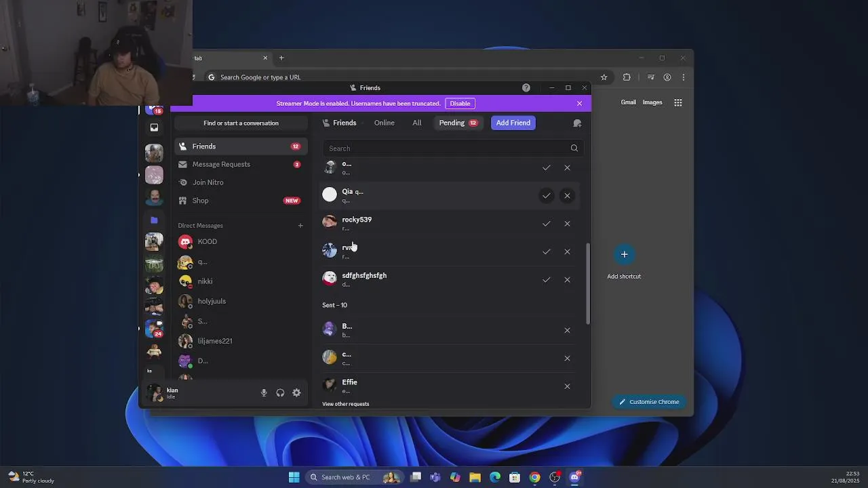
Task: Open a new Chrome tab with plus
Action: click(x=281, y=58)
